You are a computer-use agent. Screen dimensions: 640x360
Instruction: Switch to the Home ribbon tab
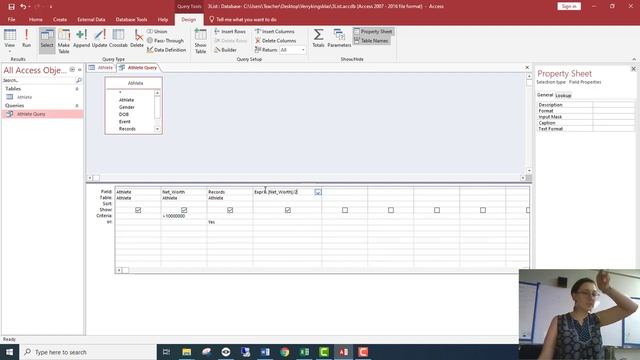36,19
